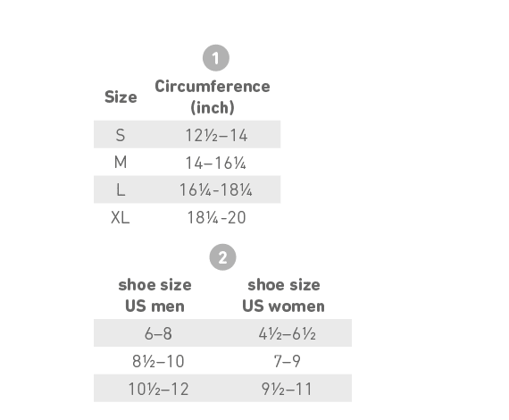Click the shoe size US women header
This screenshot has height=420, width=509.
283,295
